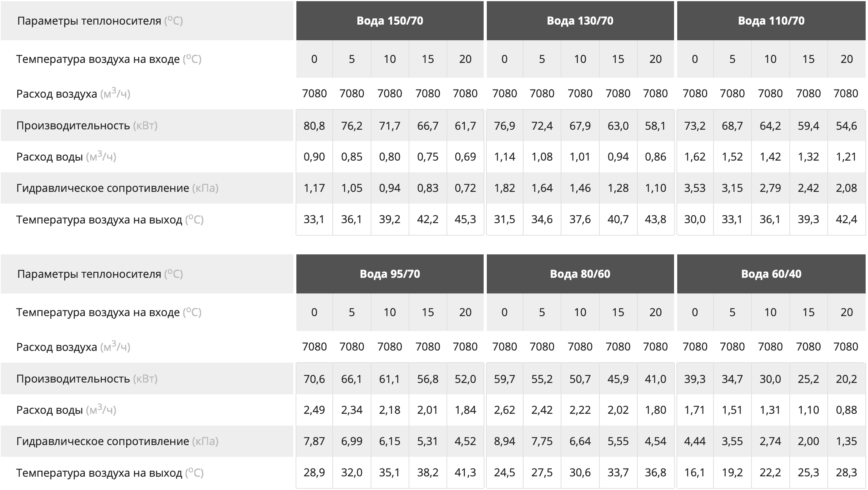
Task: Click Температура воздуха на выход bottom label
Action: 110,473
